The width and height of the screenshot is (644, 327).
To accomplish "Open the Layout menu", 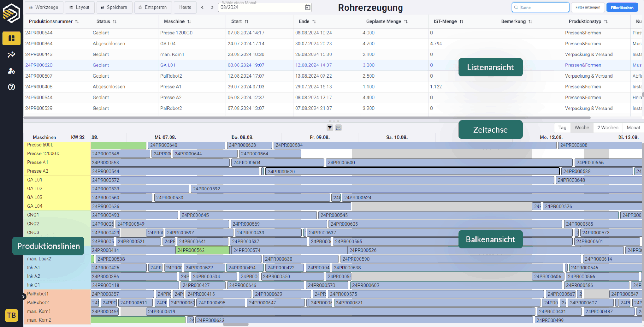I will (79, 7).
